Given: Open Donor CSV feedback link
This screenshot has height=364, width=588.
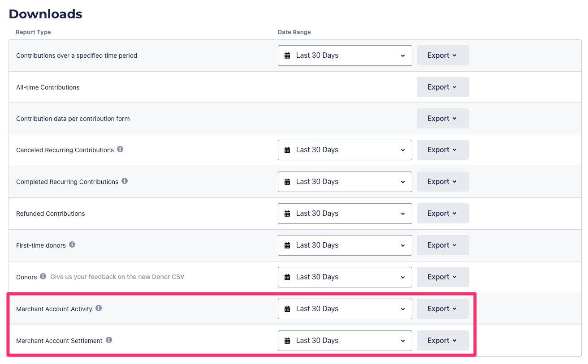Looking at the screenshot, I should (117, 277).
